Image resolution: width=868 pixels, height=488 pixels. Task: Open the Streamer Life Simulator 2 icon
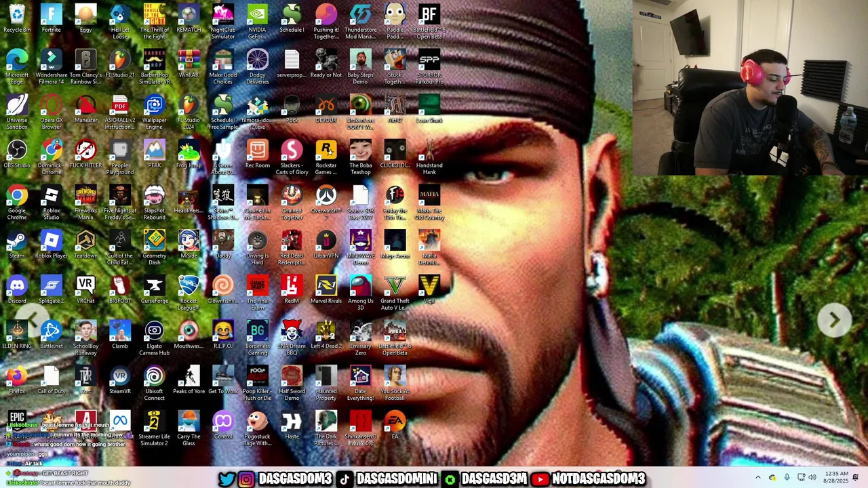click(x=154, y=428)
